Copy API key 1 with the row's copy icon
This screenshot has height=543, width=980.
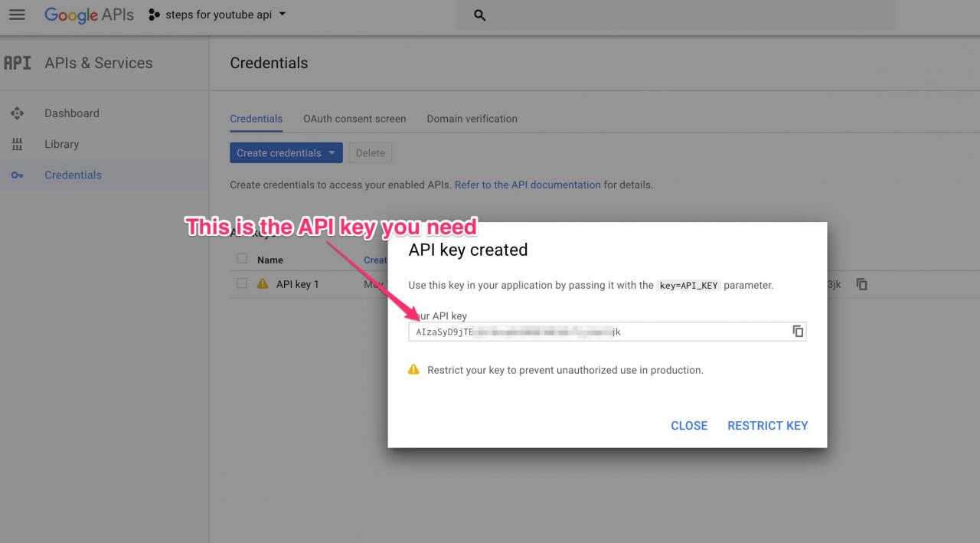[x=862, y=284]
